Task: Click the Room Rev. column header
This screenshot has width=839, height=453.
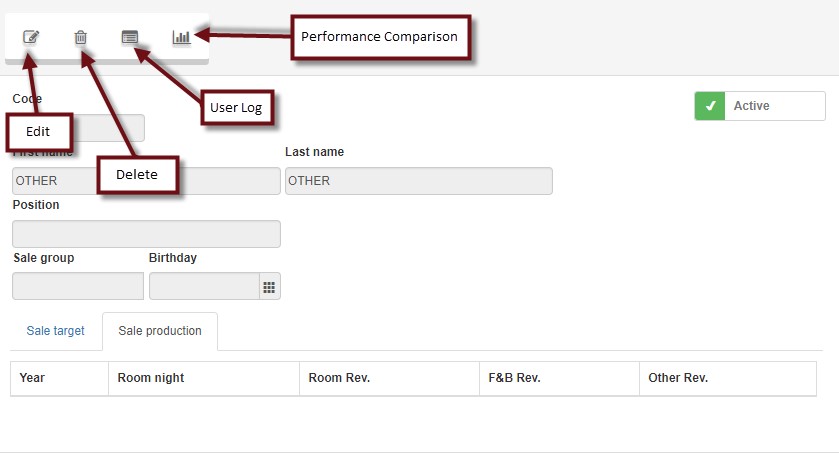Action: [x=339, y=378]
